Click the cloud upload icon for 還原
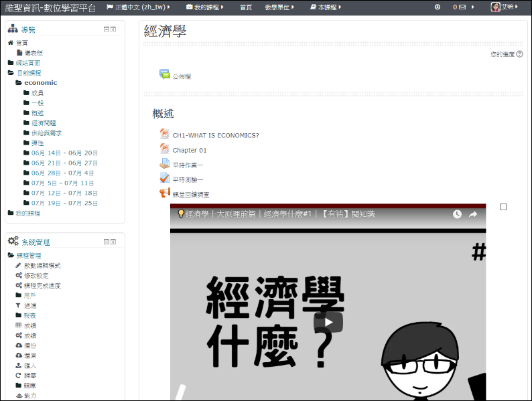The height and width of the screenshot is (401, 532). (19, 355)
